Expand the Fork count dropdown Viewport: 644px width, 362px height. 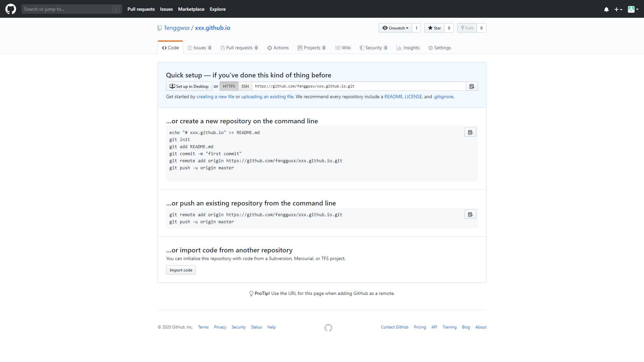click(x=482, y=28)
